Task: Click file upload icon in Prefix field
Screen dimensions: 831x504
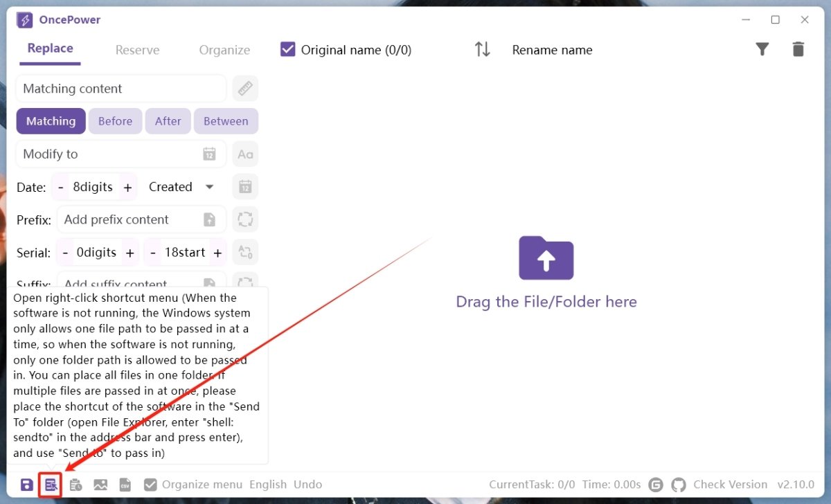Action: click(x=209, y=219)
